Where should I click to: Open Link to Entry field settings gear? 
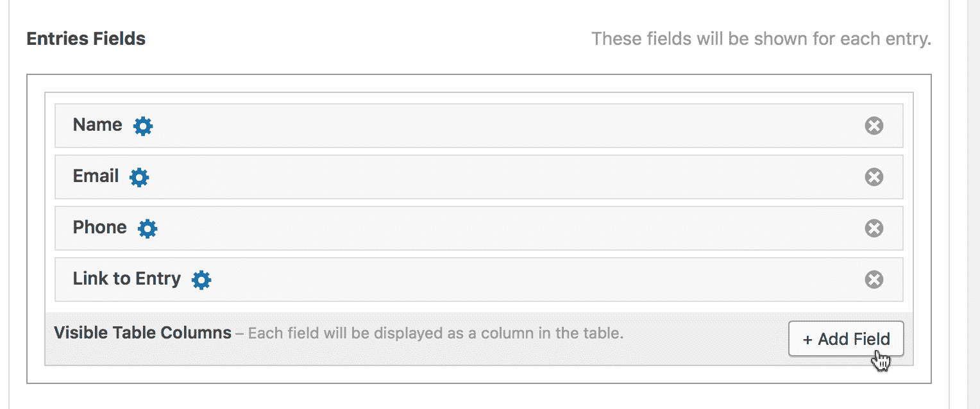click(201, 280)
